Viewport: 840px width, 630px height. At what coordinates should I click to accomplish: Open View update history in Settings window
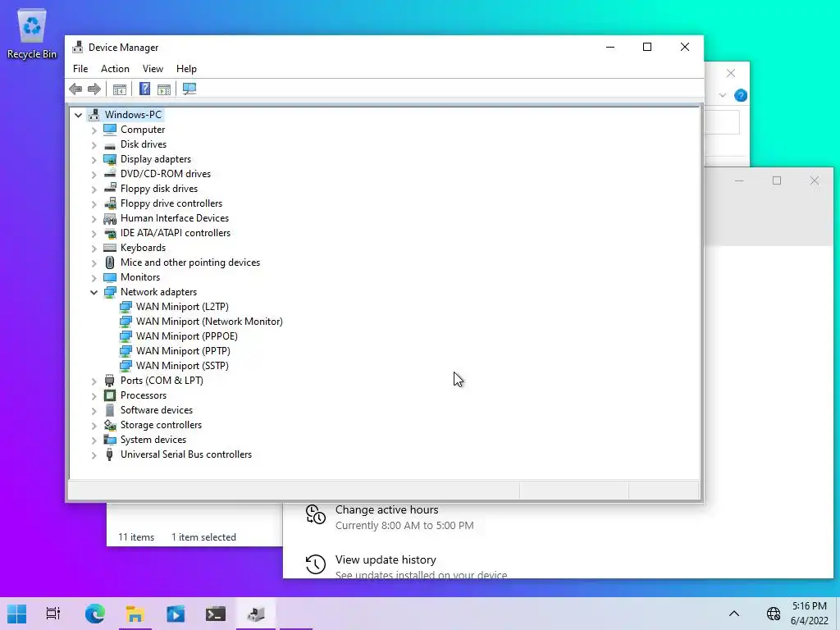[386, 559]
